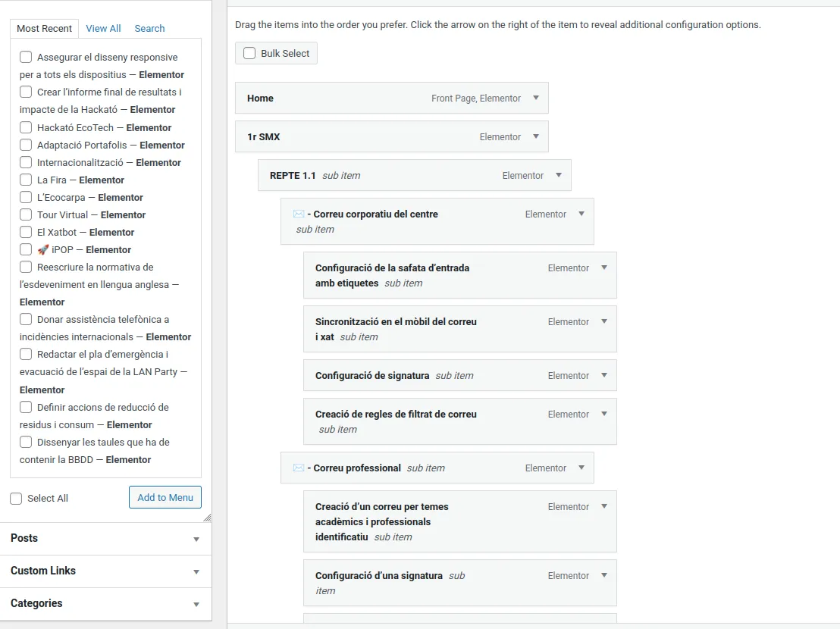Image resolution: width=840 pixels, height=629 pixels.
Task: Toggle the Select All checkbox
Action: coord(16,499)
